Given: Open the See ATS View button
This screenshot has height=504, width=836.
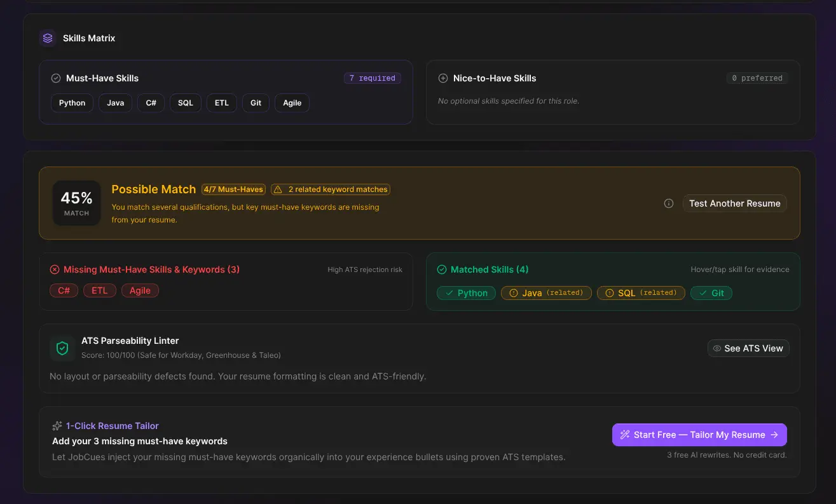Looking at the screenshot, I should point(748,348).
